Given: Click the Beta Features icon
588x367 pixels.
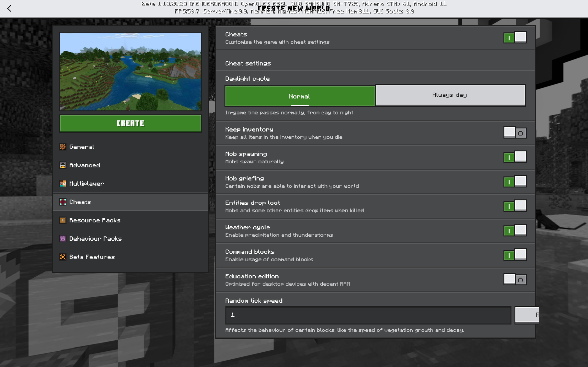Looking at the screenshot, I should point(63,257).
